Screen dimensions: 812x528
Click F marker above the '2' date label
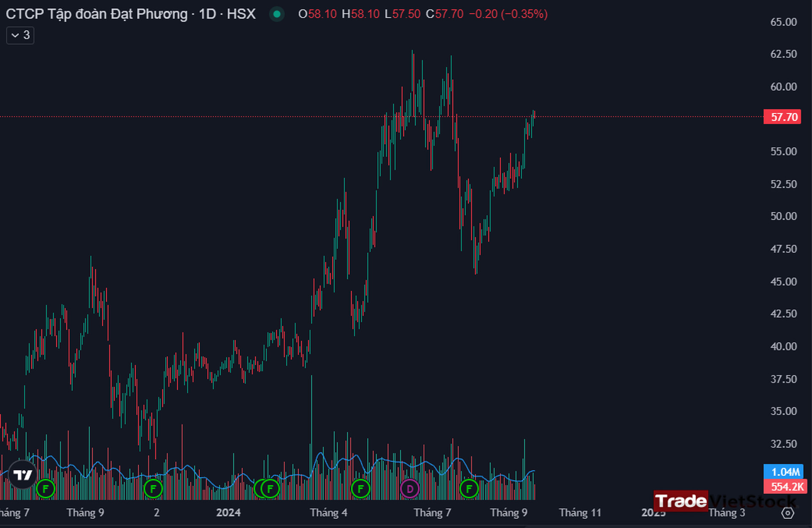pyautogui.click(x=153, y=489)
